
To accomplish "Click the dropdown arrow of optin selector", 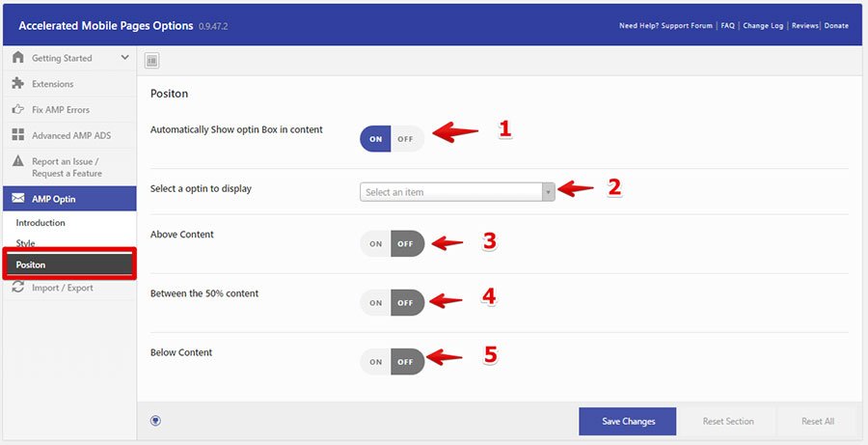I will click(548, 192).
